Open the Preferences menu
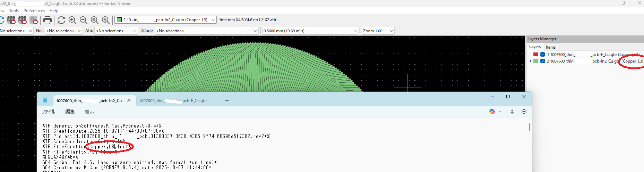The height and width of the screenshot is (172, 644). pyautogui.click(x=34, y=11)
